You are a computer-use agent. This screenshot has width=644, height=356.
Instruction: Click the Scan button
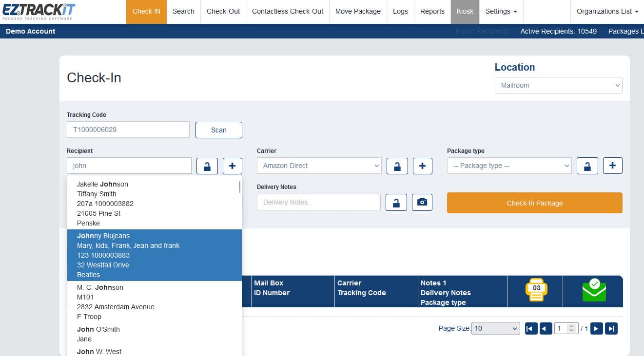tap(218, 130)
